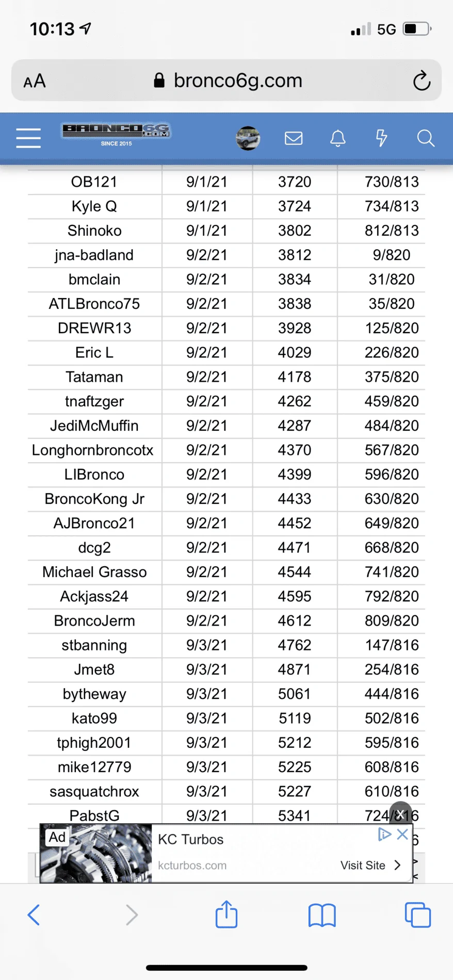
Task: Go back with Safari back arrow
Action: point(34,915)
